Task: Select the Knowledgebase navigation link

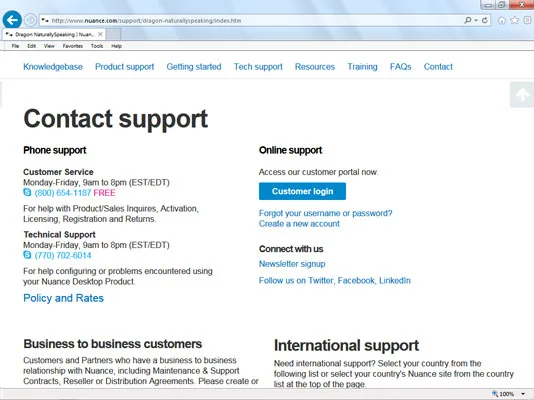Action: point(53,67)
